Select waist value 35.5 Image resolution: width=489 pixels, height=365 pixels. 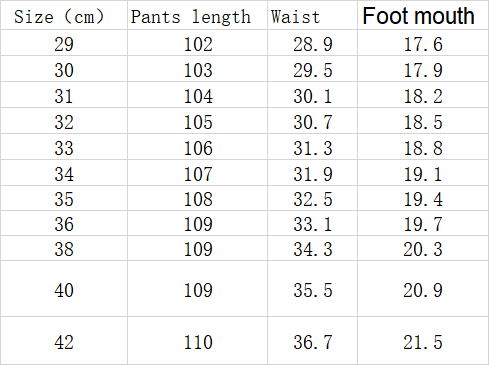(x=312, y=289)
